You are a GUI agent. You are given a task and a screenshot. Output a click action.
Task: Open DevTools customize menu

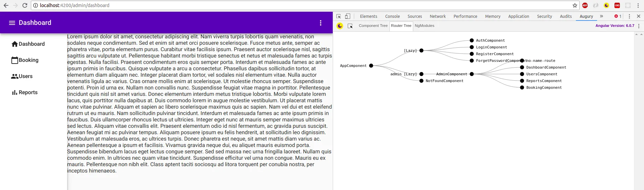pos(629,16)
